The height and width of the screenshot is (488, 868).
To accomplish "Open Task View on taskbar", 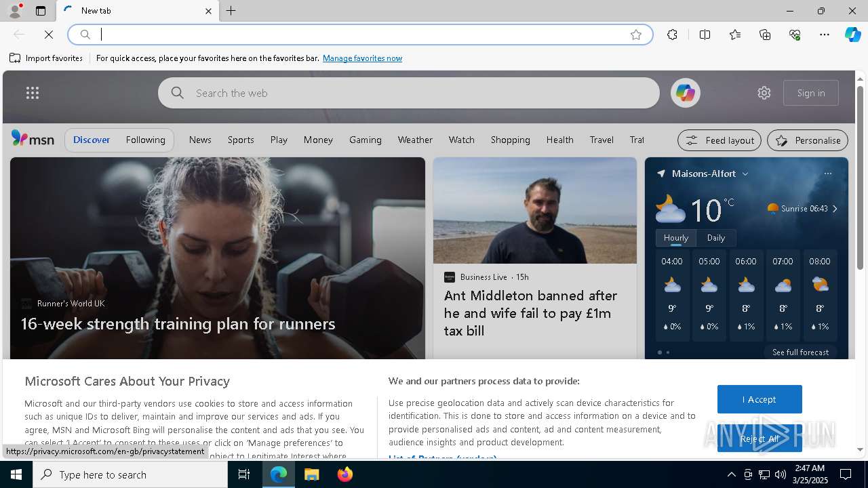I will [244, 474].
